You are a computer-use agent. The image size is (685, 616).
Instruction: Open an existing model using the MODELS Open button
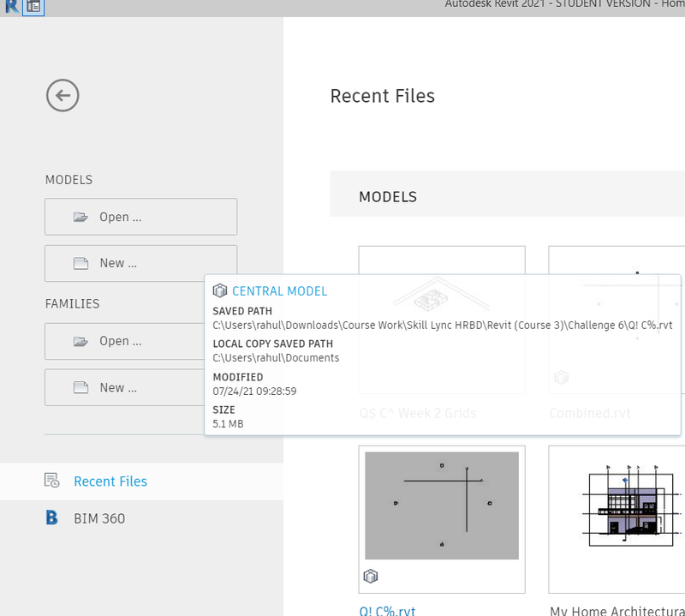(140, 216)
